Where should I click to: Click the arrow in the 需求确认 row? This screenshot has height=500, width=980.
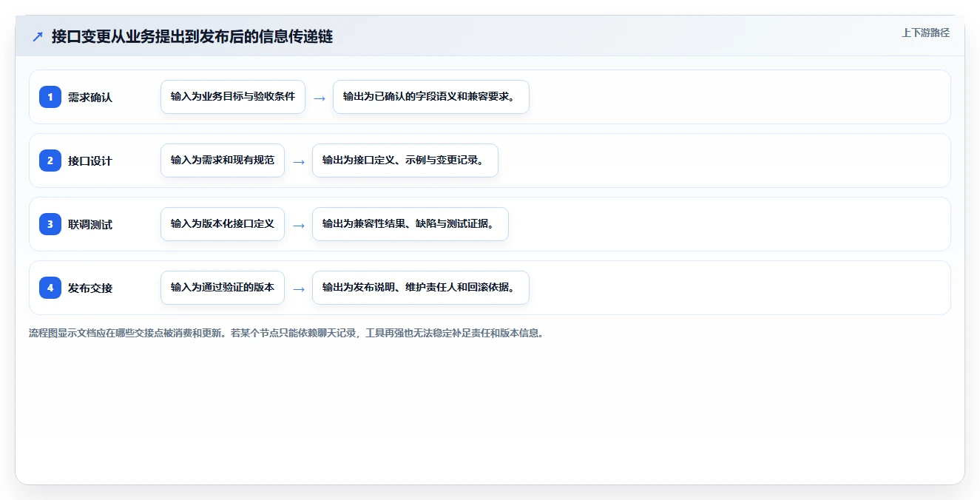pos(320,98)
